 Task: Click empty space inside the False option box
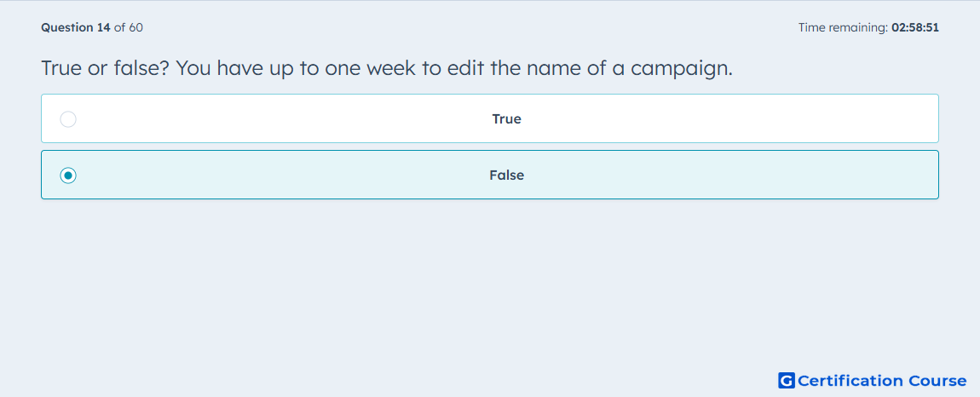point(281,175)
